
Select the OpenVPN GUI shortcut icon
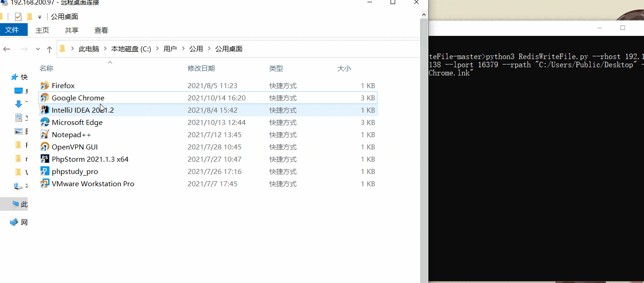point(45,147)
